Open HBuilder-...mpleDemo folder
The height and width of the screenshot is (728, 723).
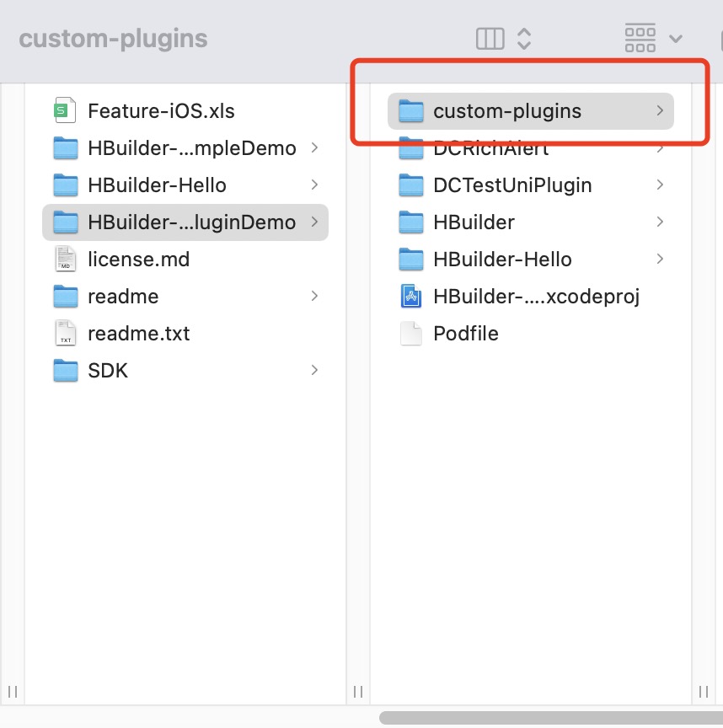pos(185,147)
